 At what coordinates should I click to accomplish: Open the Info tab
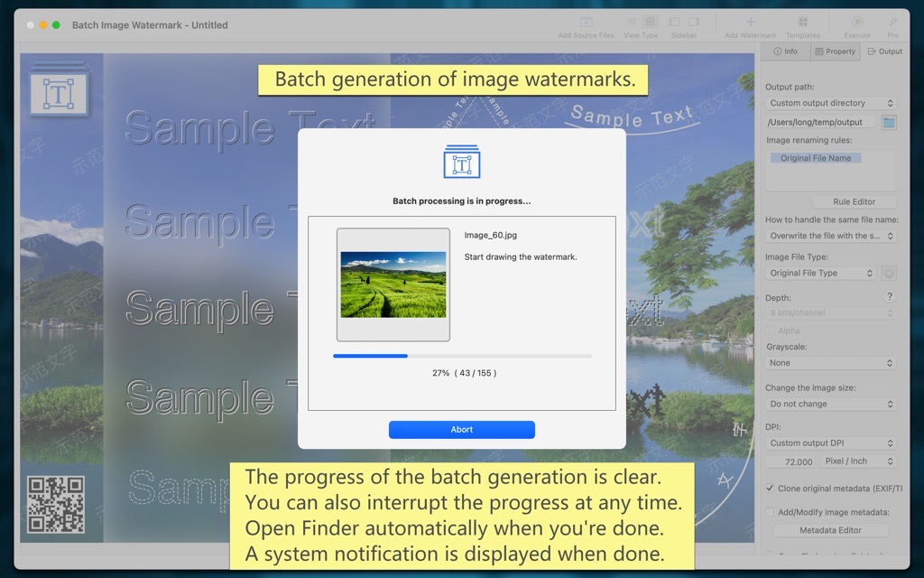click(786, 51)
